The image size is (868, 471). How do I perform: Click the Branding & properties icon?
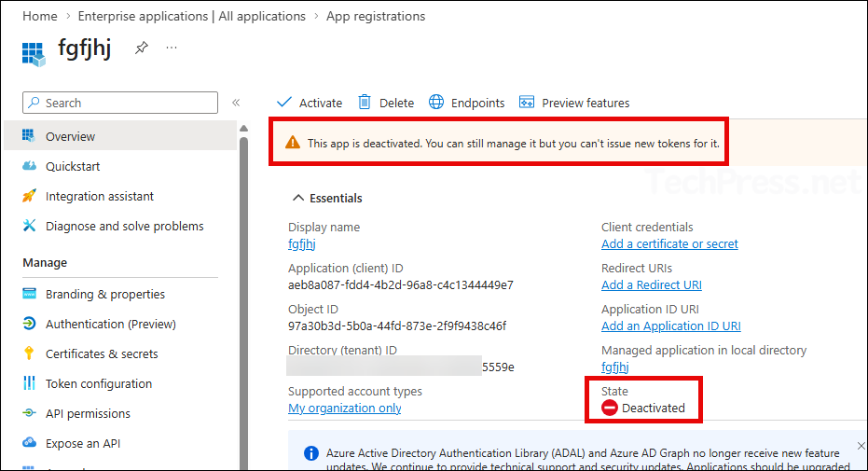coord(29,294)
